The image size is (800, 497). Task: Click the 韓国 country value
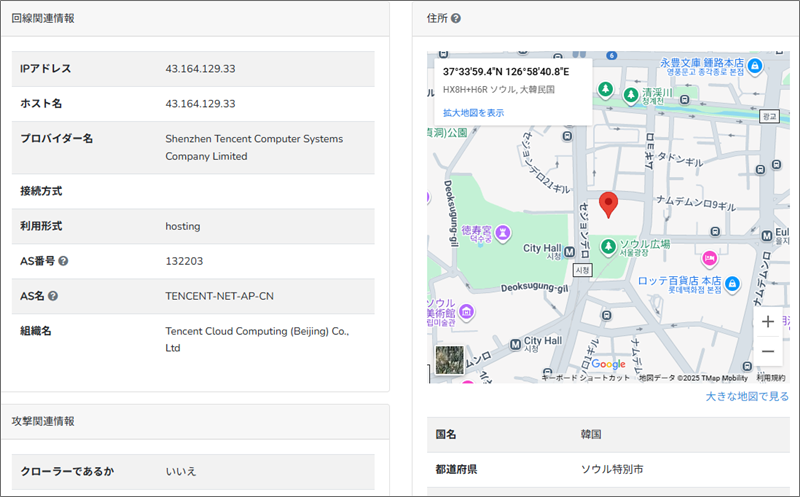pos(591,435)
